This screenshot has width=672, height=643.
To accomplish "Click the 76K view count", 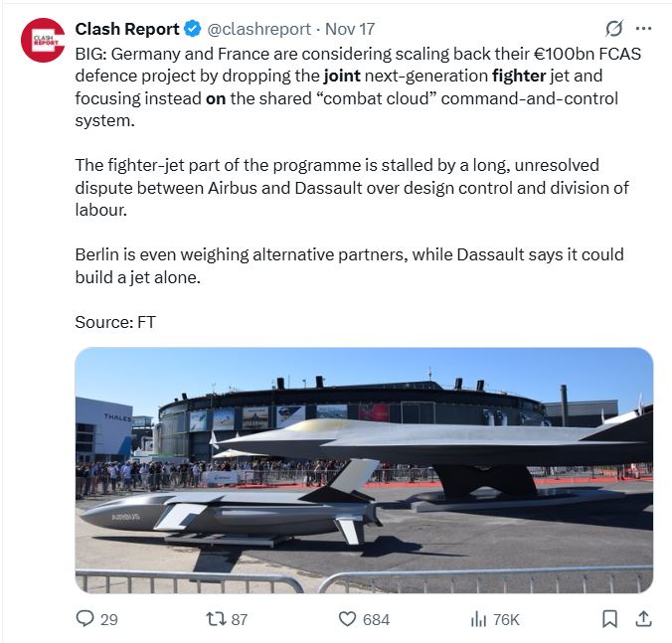I will (x=506, y=619).
